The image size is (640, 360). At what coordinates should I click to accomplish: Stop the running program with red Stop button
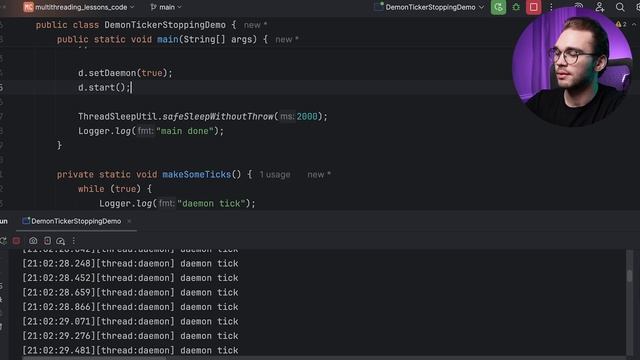pos(533,7)
